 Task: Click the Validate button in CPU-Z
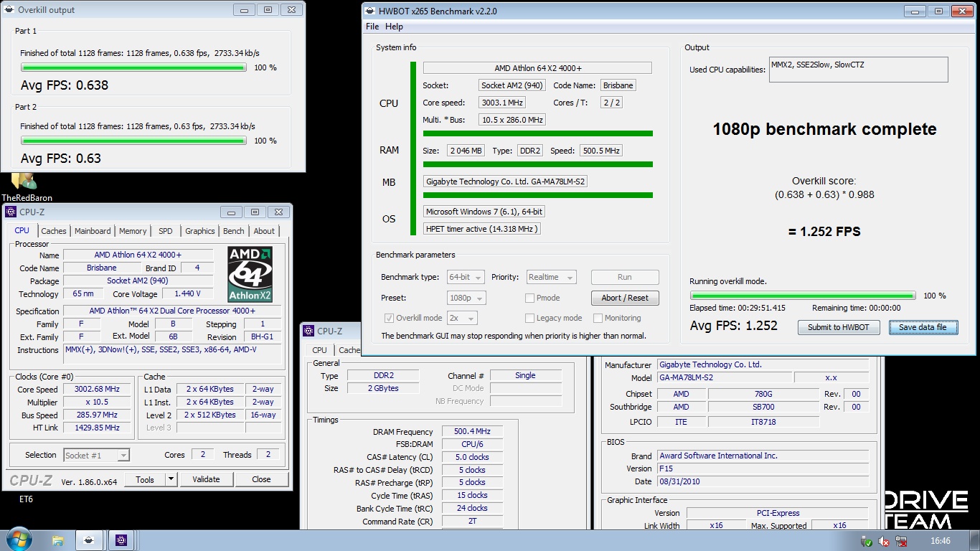[x=206, y=479]
